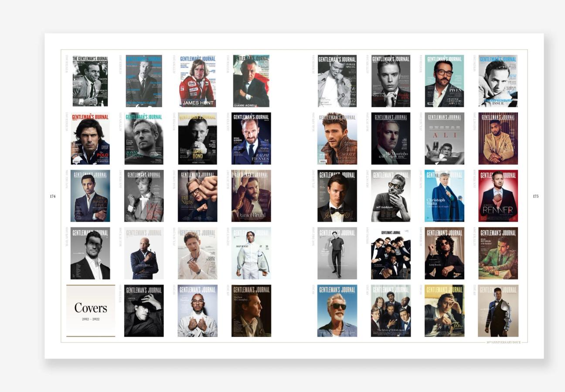Open the Bill Nighy cover
The width and height of the screenshot is (565, 392).
[x=197, y=196]
